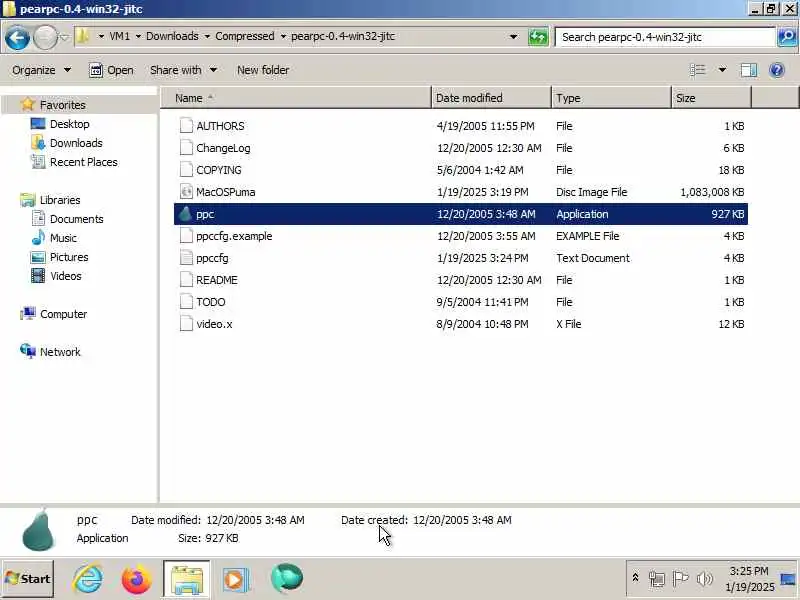Click Show desktop button at taskbar end
Screen dimensions: 800x600
tap(788, 579)
